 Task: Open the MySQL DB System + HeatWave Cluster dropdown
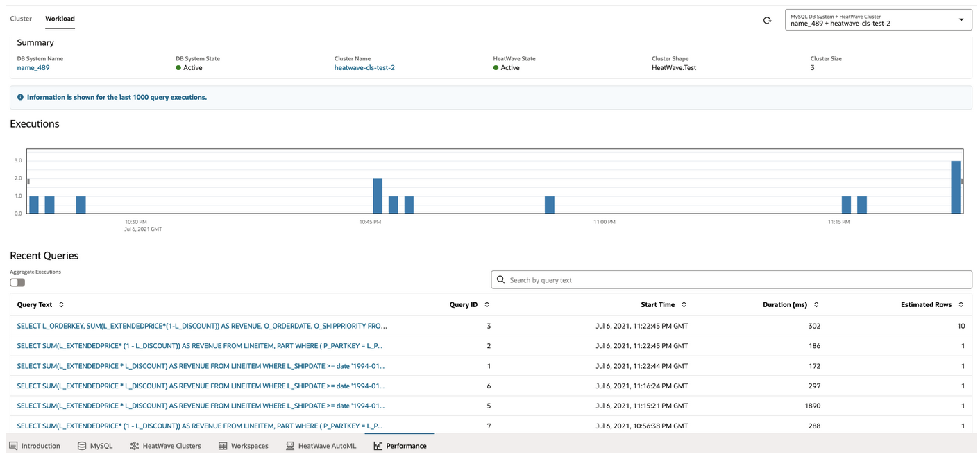click(877, 20)
